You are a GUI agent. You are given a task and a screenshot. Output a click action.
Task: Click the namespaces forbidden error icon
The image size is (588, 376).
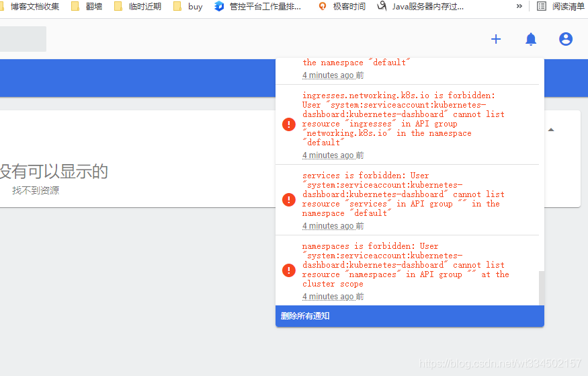289,270
